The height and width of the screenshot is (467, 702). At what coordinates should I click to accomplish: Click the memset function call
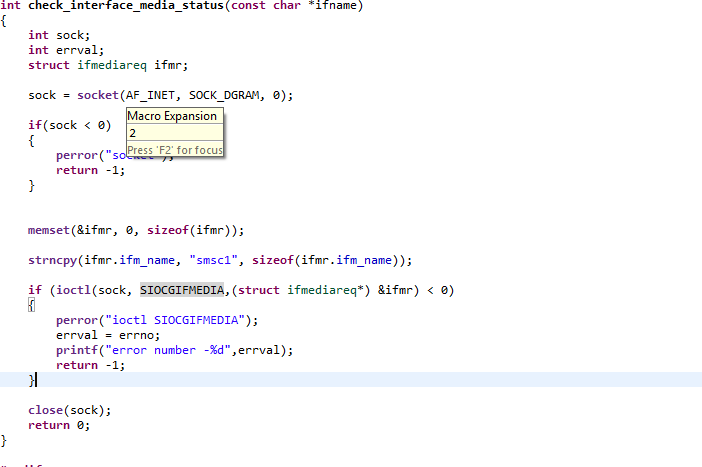tap(49, 230)
